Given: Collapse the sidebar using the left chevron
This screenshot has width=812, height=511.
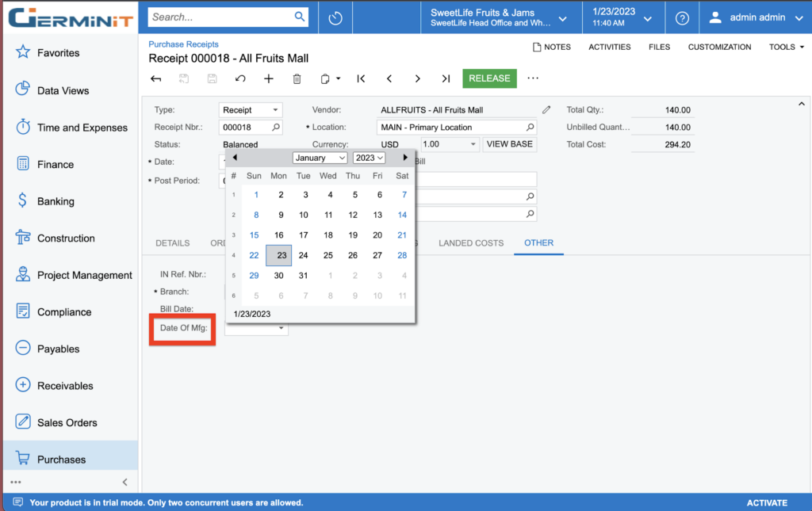Looking at the screenshot, I should tap(124, 482).
